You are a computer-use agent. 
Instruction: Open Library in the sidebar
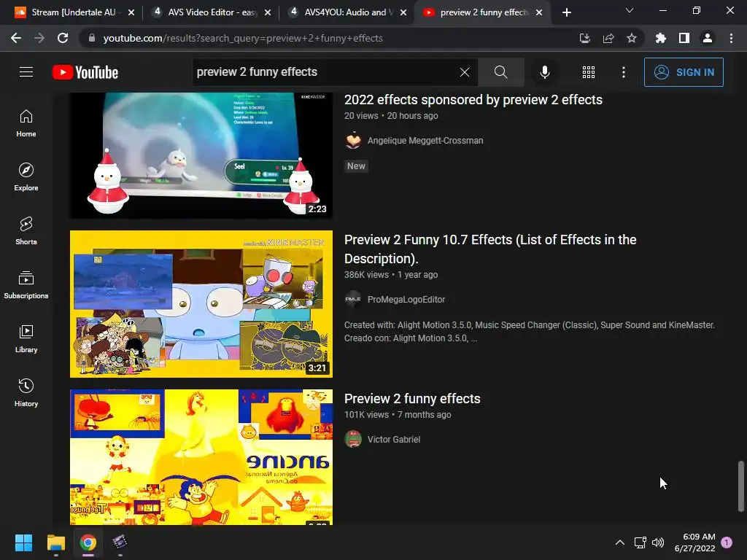click(x=26, y=338)
